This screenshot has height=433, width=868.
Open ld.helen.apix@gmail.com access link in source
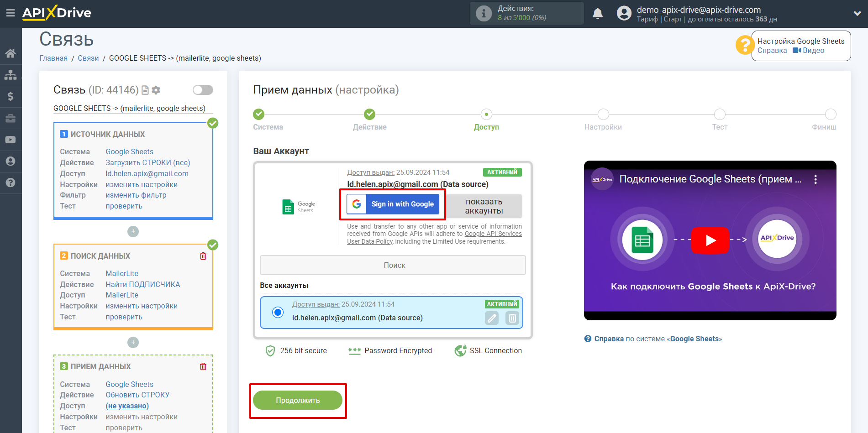tap(147, 173)
